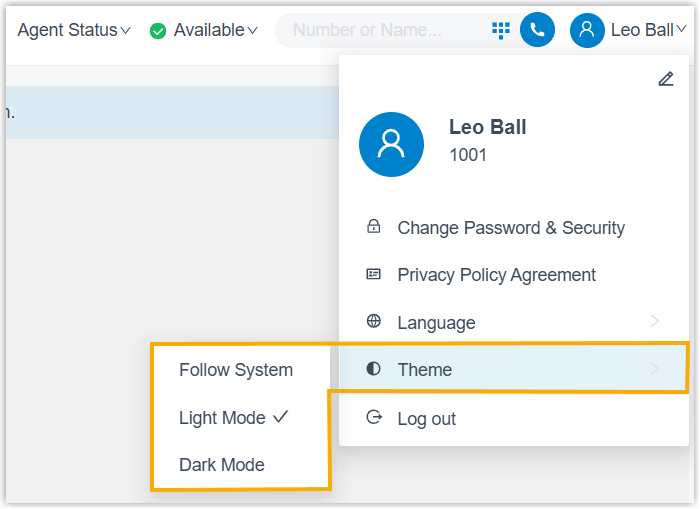Screen dimensions: 700x509
Task: Expand the Available status dropdown
Action: tap(215, 30)
